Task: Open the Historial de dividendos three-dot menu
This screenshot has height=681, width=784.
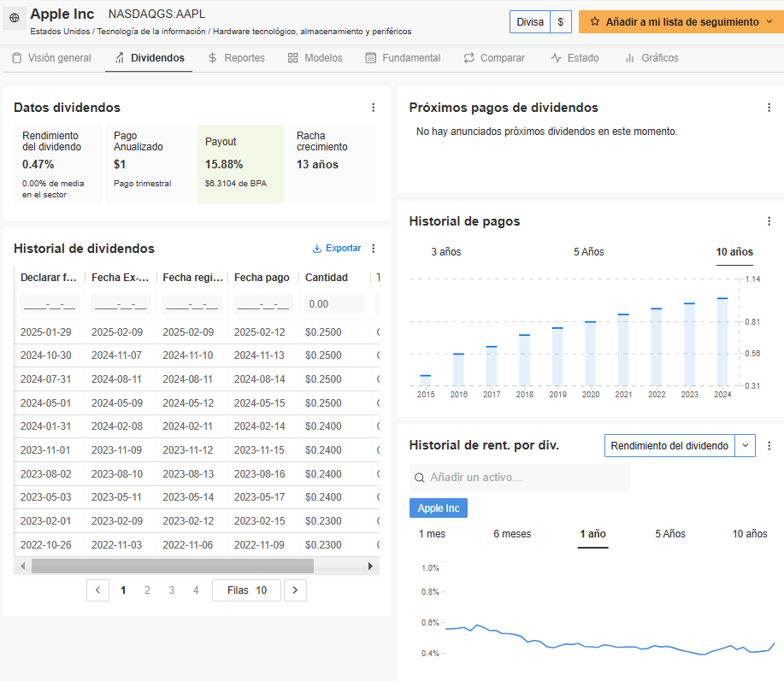Action: 373,249
